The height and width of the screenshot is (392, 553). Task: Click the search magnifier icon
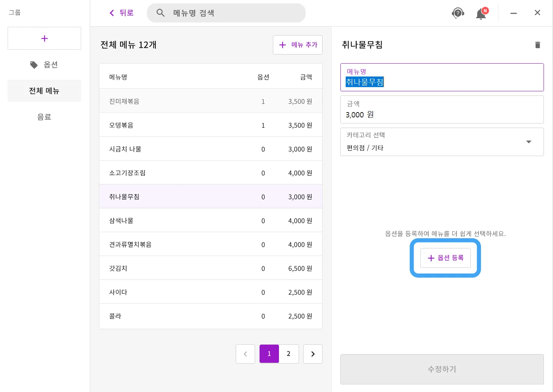pyautogui.click(x=161, y=13)
